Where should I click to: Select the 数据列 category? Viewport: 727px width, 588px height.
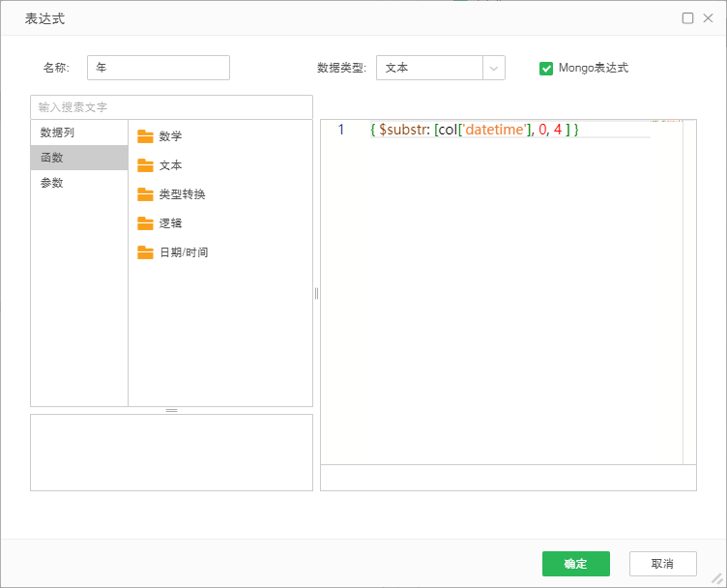tap(57, 132)
